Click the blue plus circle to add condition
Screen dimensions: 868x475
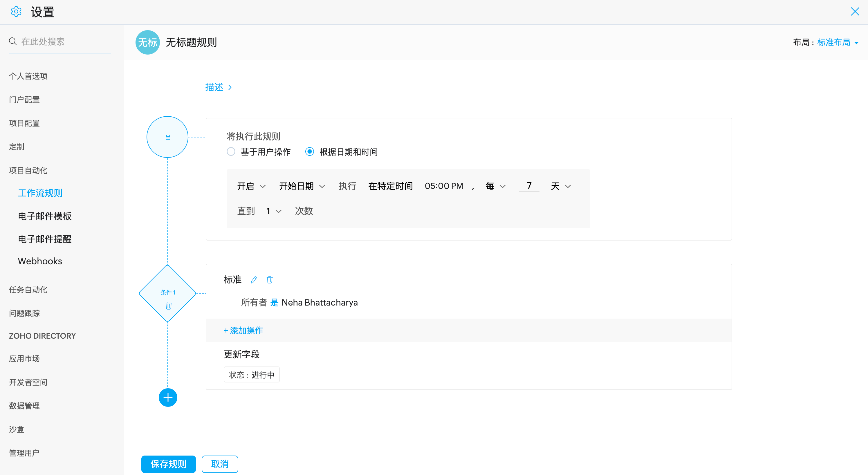[168, 398]
